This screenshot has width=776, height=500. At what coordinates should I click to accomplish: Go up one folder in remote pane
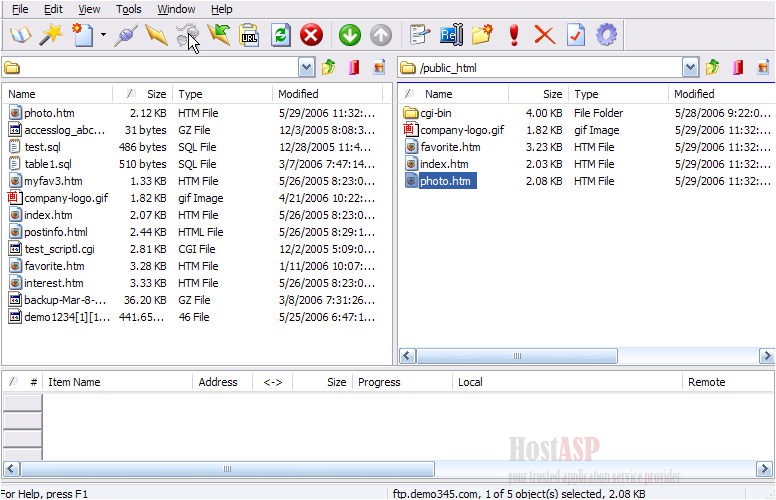(713, 68)
